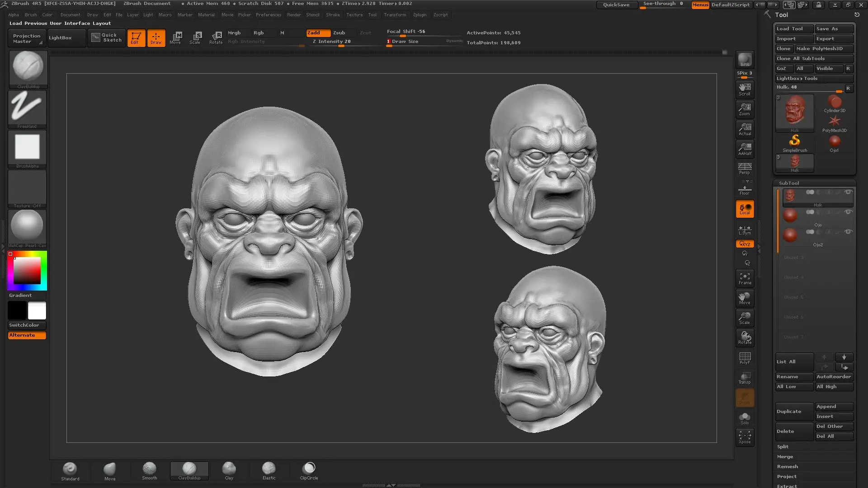868x488 pixels.
Task: Toggle Solo mode
Action: click(x=745, y=418)
